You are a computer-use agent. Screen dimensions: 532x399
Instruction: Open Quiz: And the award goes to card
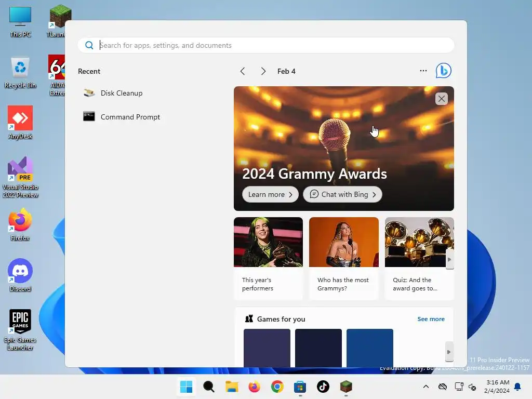click(419, 258)
